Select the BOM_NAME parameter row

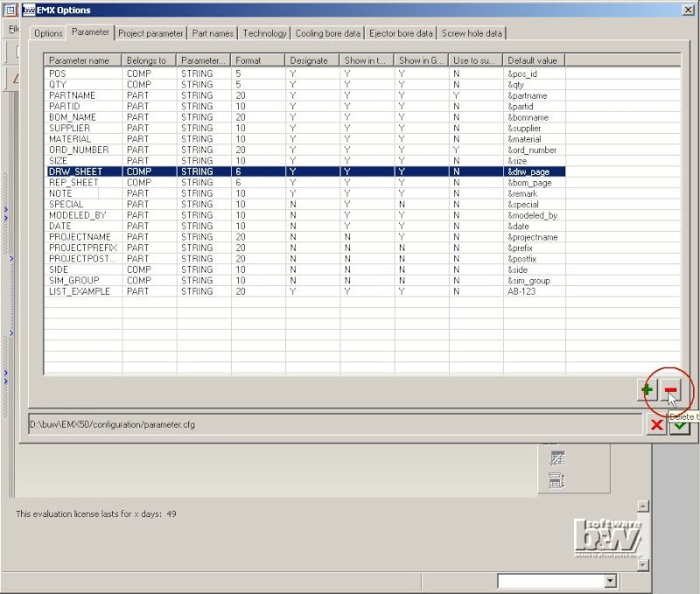[305, 117]
